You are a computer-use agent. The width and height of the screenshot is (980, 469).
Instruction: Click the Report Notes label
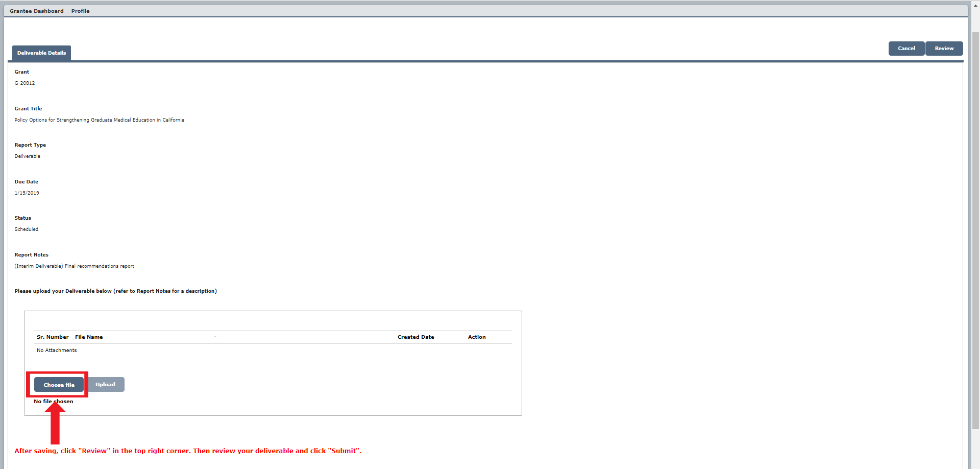coord(31,255)
